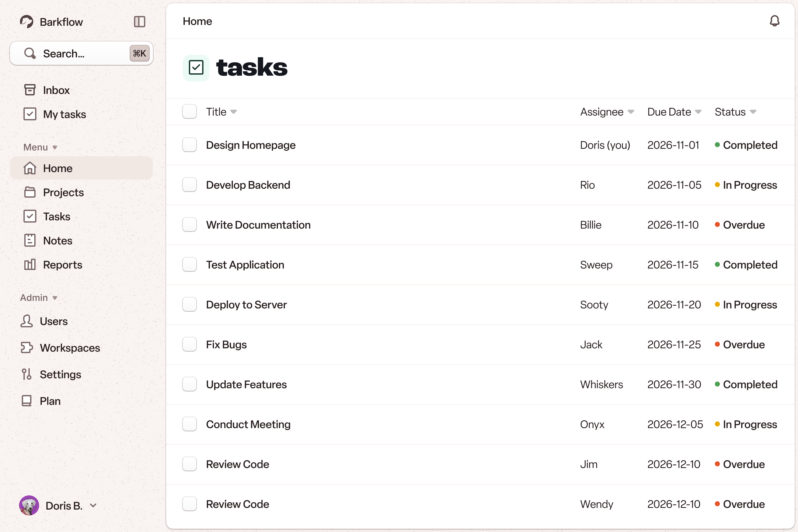
Task: Expand the Doris B. account menu
Action: click(x=93, y=505)
